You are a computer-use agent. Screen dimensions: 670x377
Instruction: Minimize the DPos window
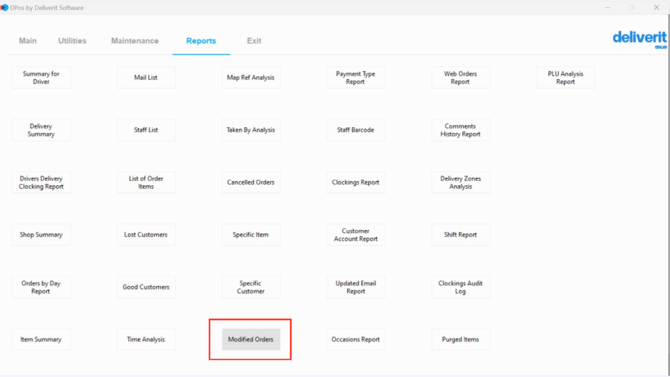[608, 8]
